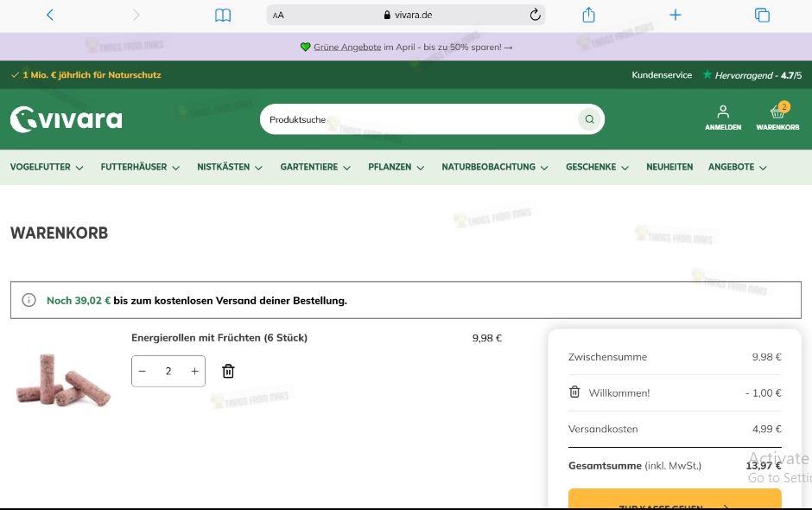Remove Willkommen discount via trash icon

pos(574,392)
